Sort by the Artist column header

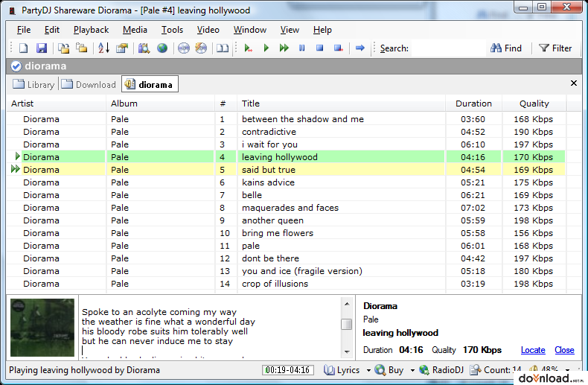(57, 104)
